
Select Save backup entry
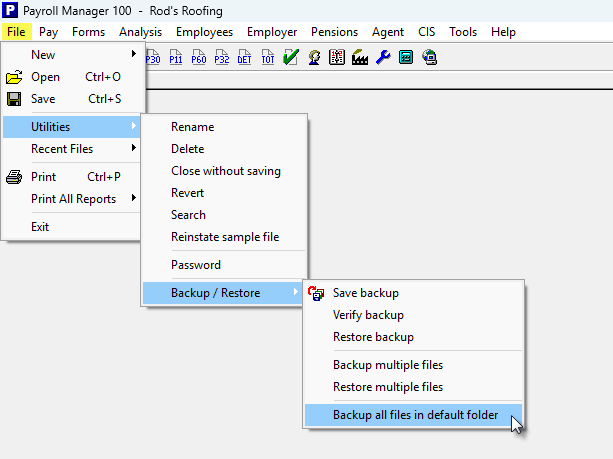(x=413, y=293)
